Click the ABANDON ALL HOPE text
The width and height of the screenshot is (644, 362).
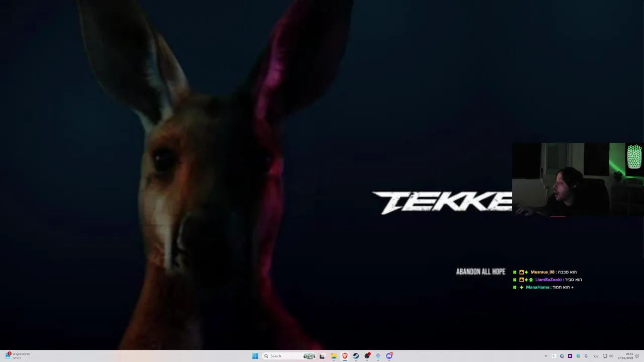[x=480, y=271]
